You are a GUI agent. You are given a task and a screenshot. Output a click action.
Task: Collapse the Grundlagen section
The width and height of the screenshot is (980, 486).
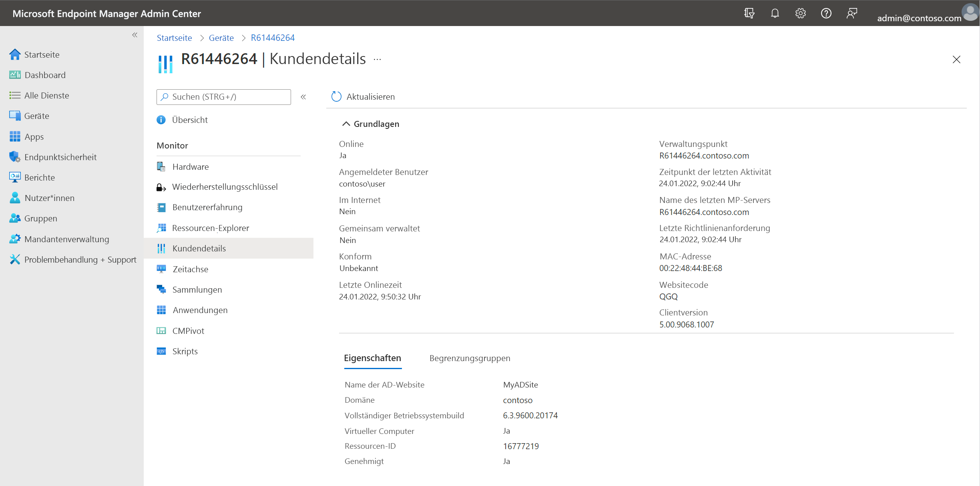346,124
